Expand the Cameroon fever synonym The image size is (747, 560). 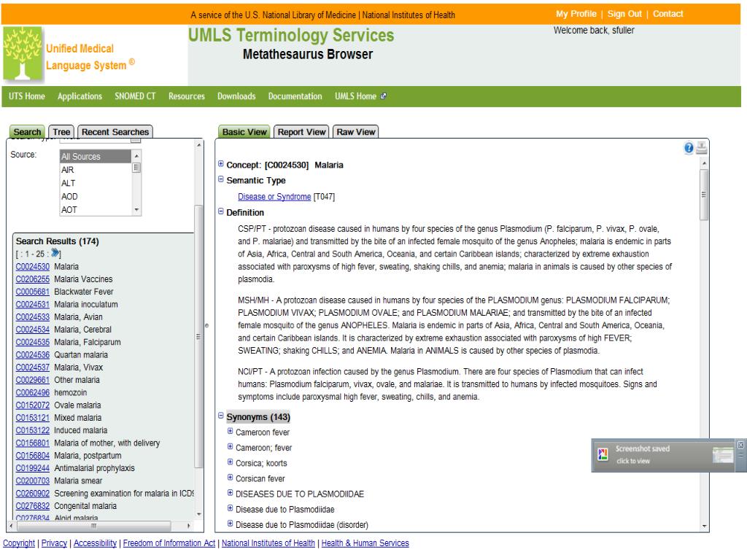tap(230, 431)
